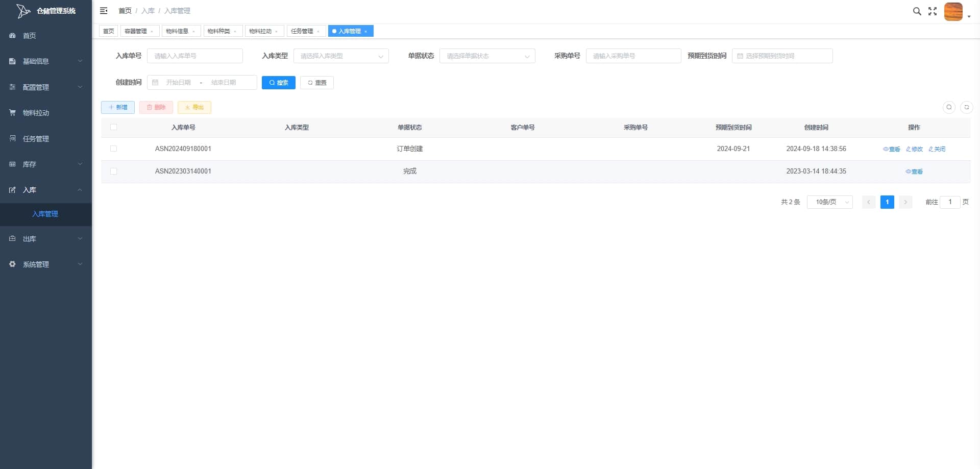Set the 结束日期 end date field
Image resolution: width=980 pixels, height=469 pixels.
click(224, 83)
